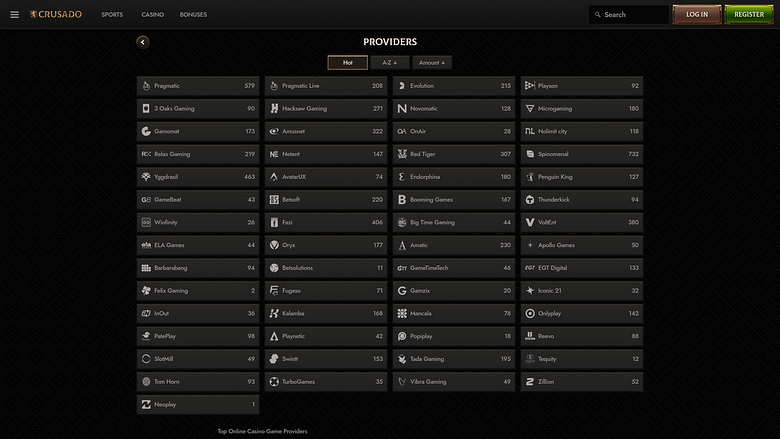Click the Novomatic N icon

tap(402, 108)
